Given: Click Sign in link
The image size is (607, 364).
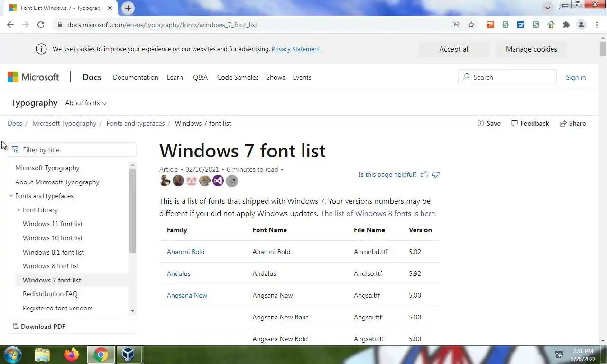Looking at the screenshot, I should [576, 77].
